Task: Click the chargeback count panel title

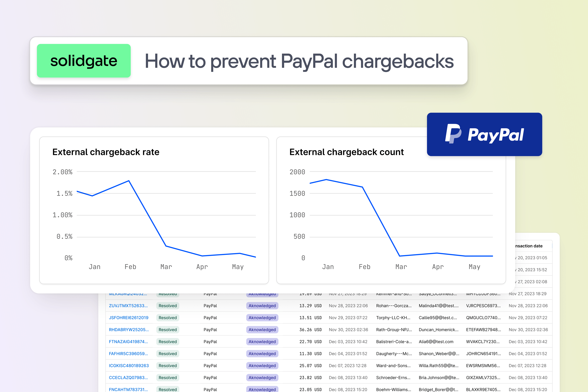Action: point(347,152)
